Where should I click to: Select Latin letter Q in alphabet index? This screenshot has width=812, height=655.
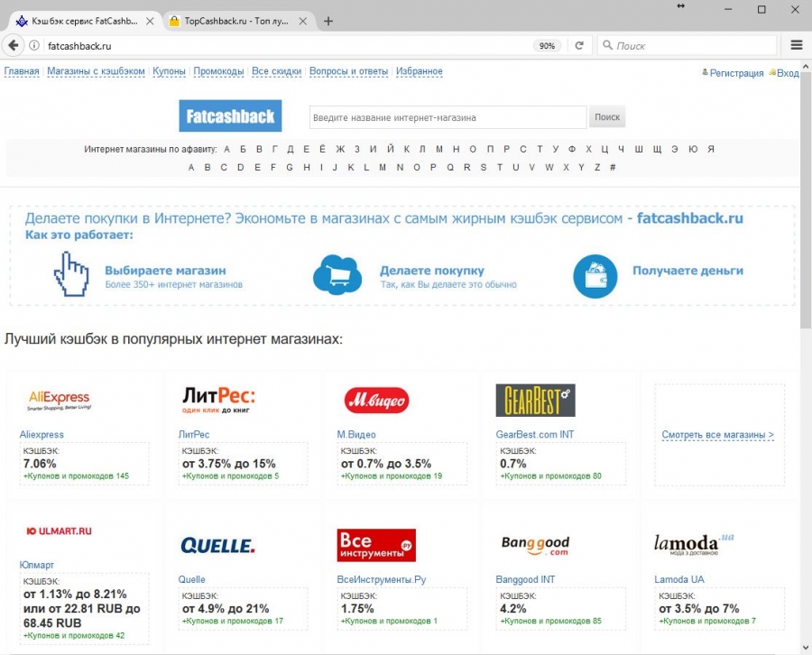click(450, 167)
